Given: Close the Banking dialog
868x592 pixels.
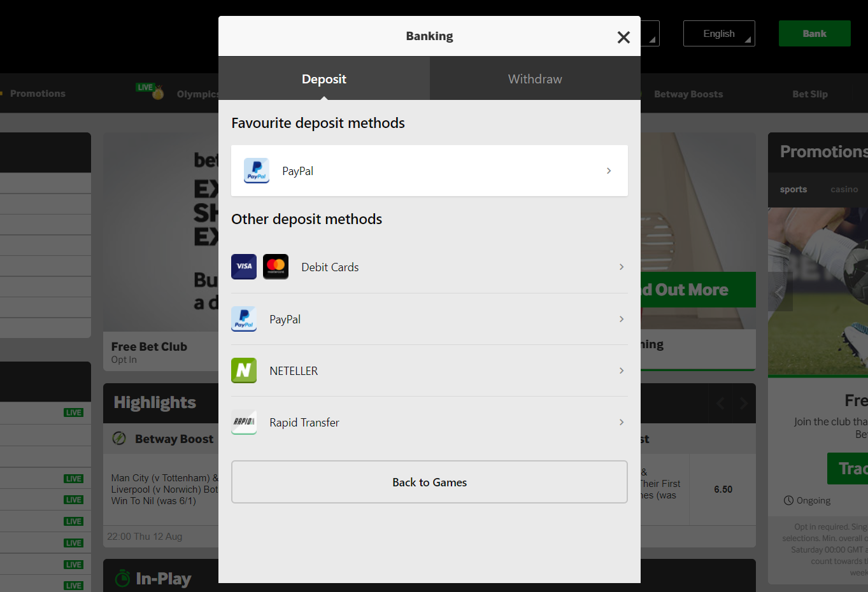Looking at the screenshot, I should tap(623, 37).
